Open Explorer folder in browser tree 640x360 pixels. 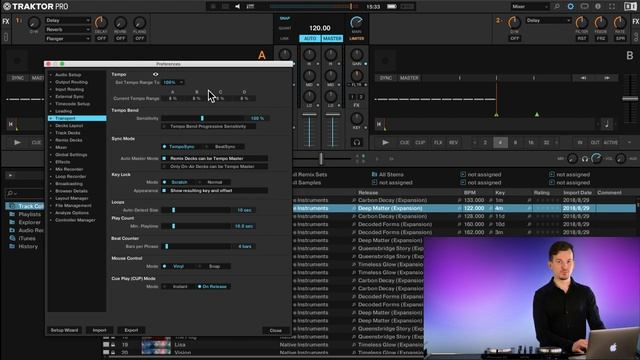pos(29,222)
